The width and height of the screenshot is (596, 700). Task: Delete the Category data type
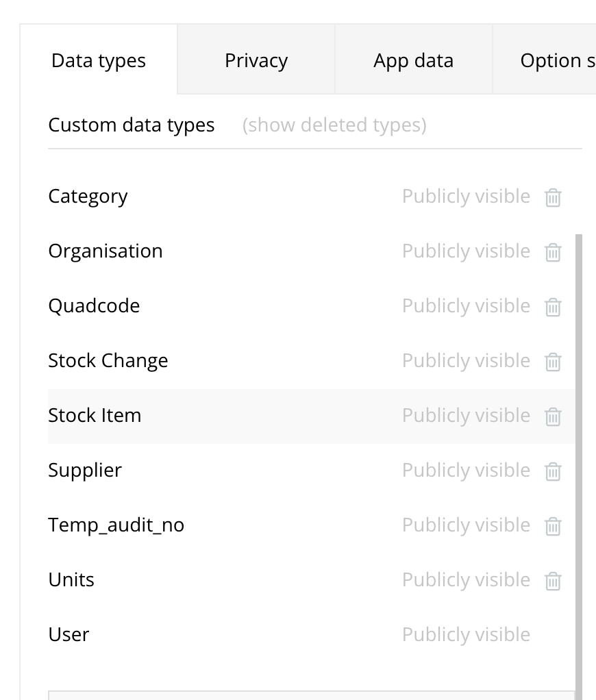click(553, 197)
